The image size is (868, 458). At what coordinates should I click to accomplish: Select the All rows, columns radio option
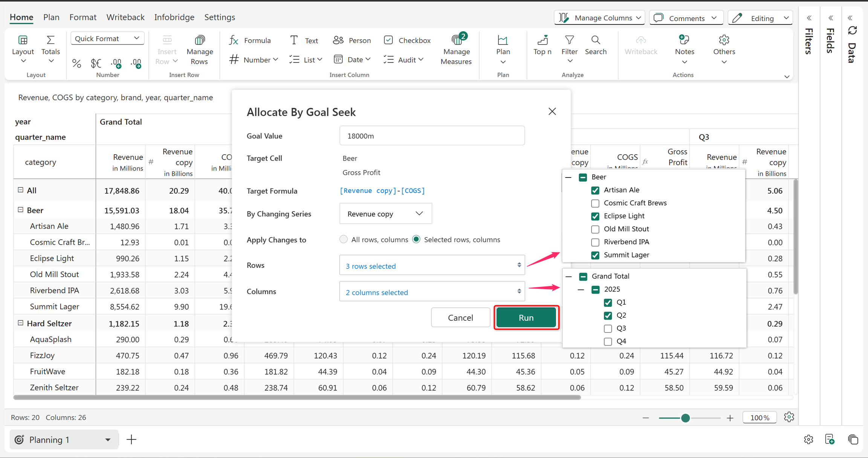(x=343, y=239)
